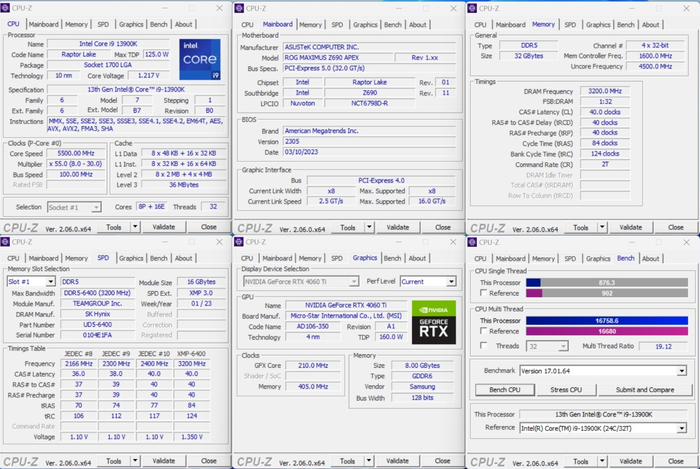Click the Intel Core i9 logo
Screen dimensions: 700x469
pos(201,58)
